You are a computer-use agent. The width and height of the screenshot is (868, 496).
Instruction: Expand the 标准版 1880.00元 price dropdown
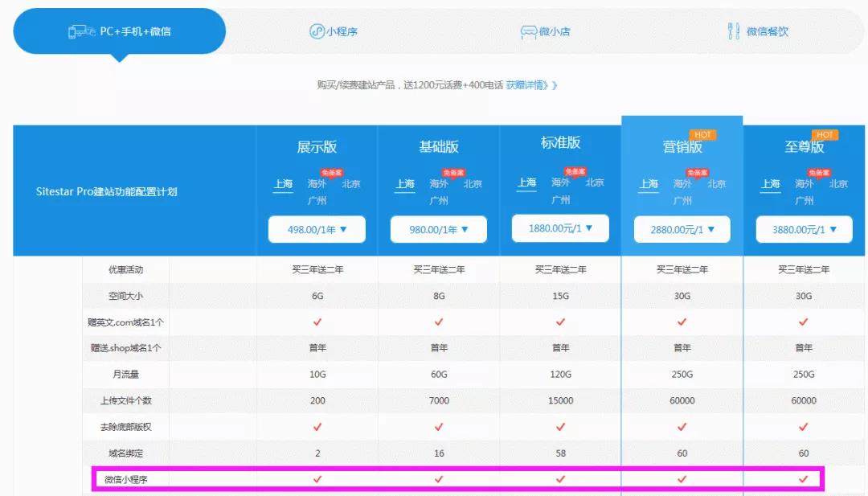[x=560, y=228]
